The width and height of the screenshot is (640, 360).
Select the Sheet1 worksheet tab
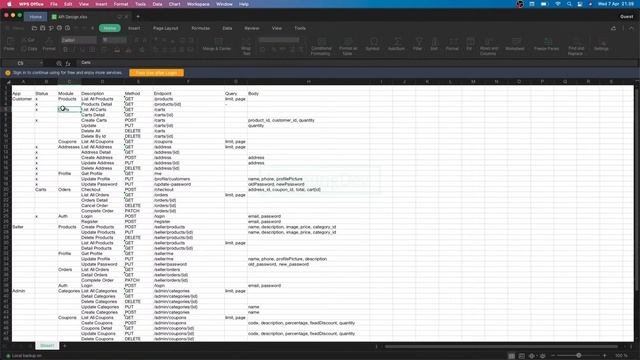tap(47, 346)
